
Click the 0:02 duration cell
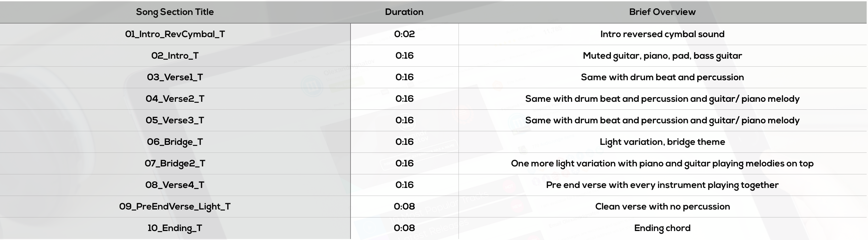pos(404,34)
